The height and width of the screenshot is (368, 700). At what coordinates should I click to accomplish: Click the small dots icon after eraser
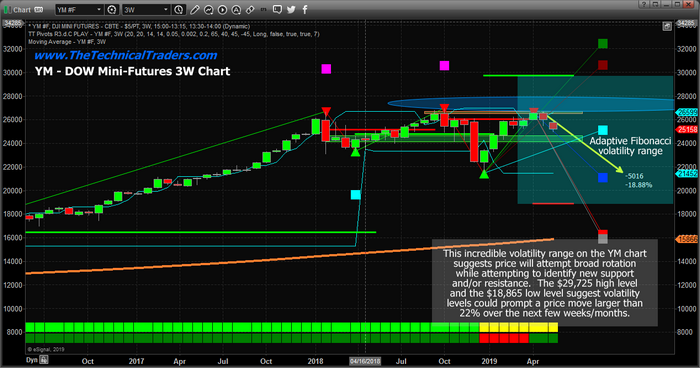263,9
